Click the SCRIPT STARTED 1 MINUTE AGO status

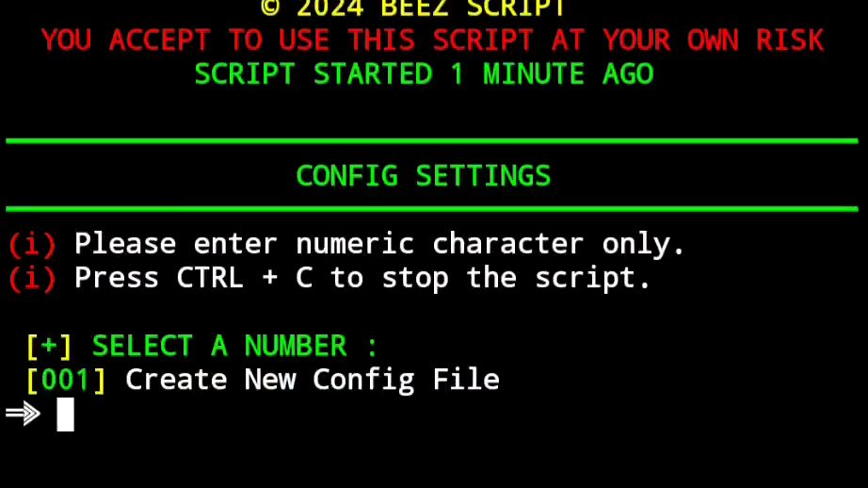coord(424,74)
